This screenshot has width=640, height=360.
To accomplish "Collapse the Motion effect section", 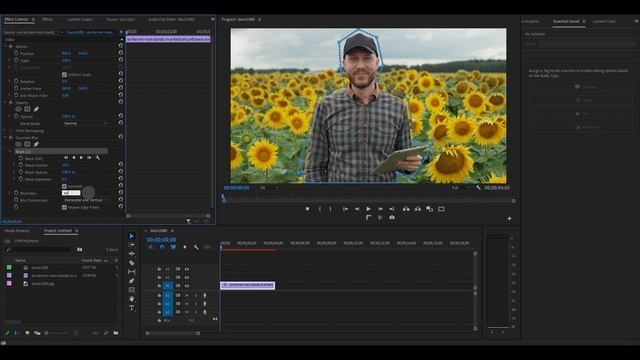I will tap(5, 47).
